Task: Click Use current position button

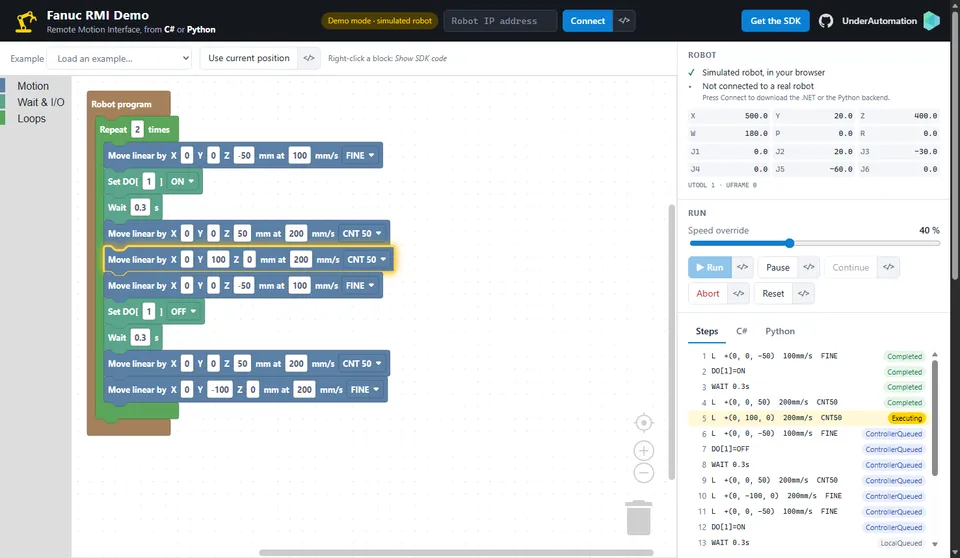Action: pyautogui.click(x=249, y=58)
